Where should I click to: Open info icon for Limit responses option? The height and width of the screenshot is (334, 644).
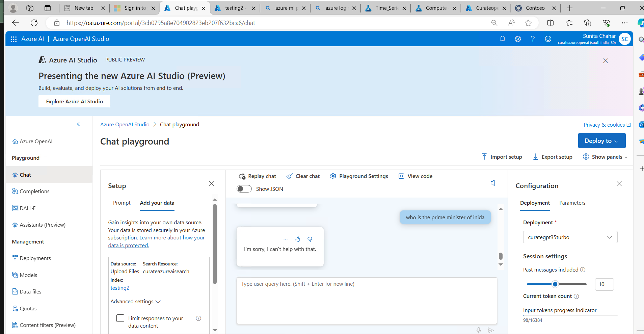(198, 318)
